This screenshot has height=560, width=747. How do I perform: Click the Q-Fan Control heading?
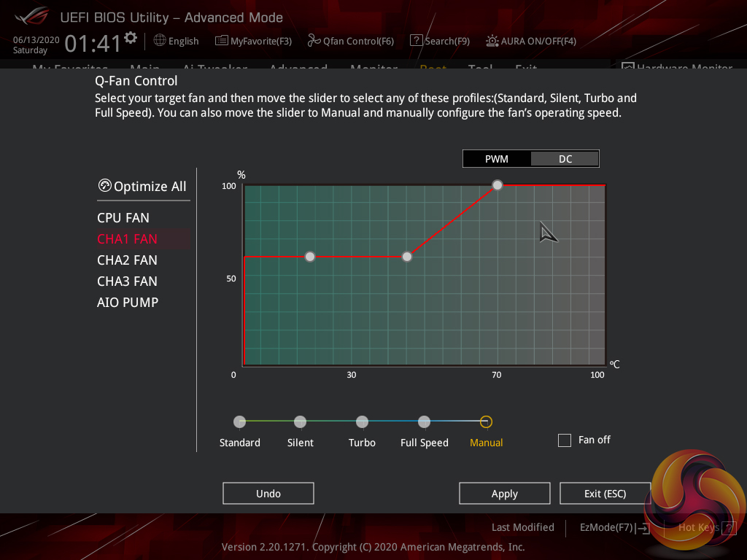[x=136, y=81]
